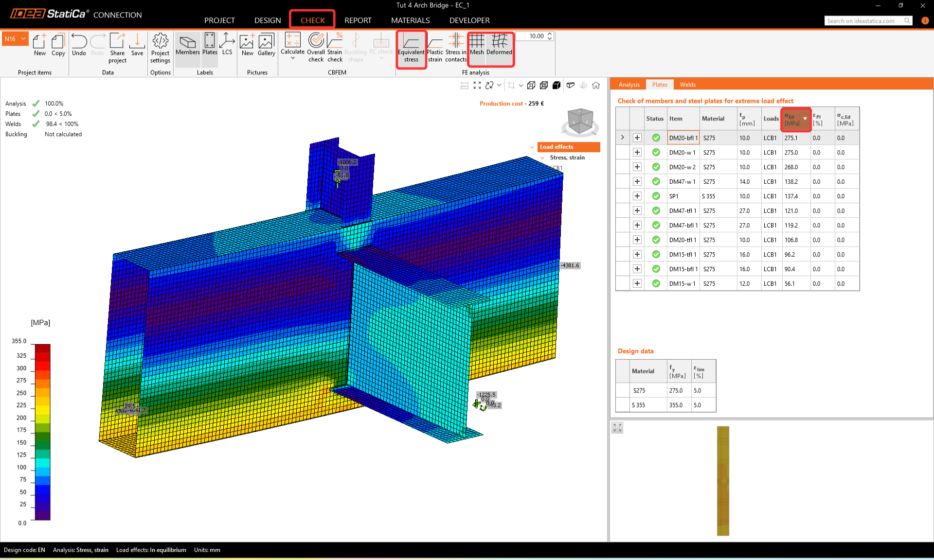Viewport: 934px width, 560px height.
Task: Create a New picture
Action: coord(247,45)
